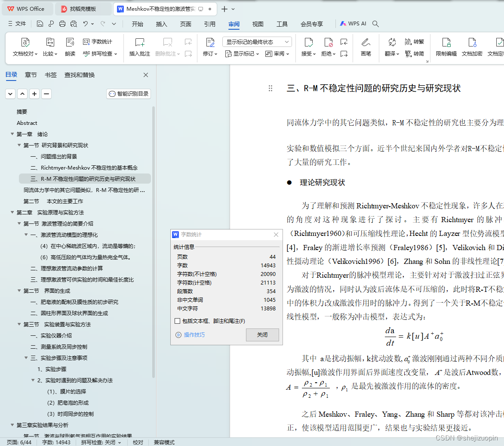Collapse the 第二节 界面的生成 node
Image resolution: width=504 pixels, height=446 pixels.
point(19,291)
